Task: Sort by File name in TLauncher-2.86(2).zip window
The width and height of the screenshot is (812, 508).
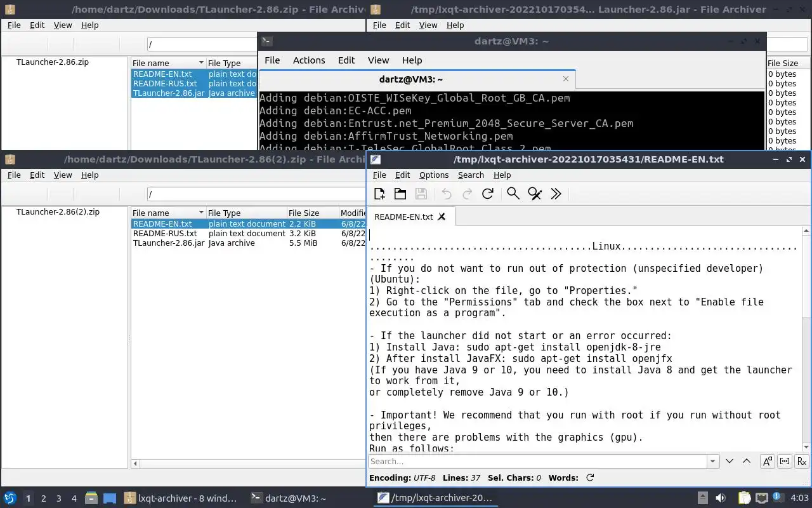Action: tap(168, 213)
